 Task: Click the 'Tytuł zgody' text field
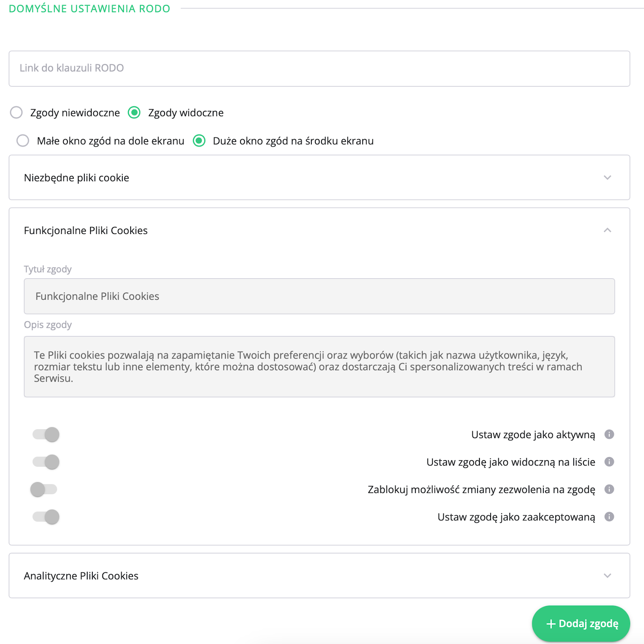tap(319, 296)
